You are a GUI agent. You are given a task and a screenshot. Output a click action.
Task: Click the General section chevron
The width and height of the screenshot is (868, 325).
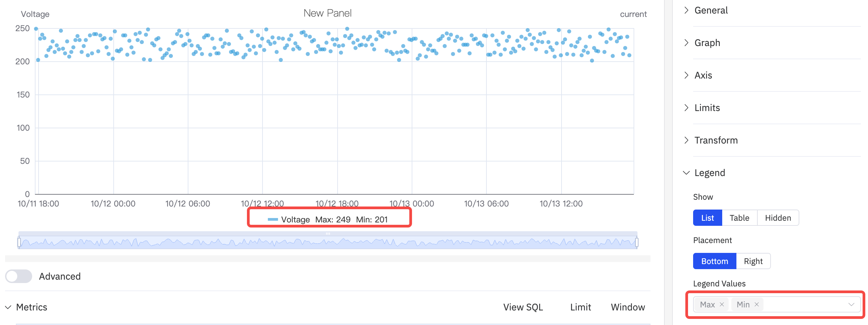click(x=687, y=10)
